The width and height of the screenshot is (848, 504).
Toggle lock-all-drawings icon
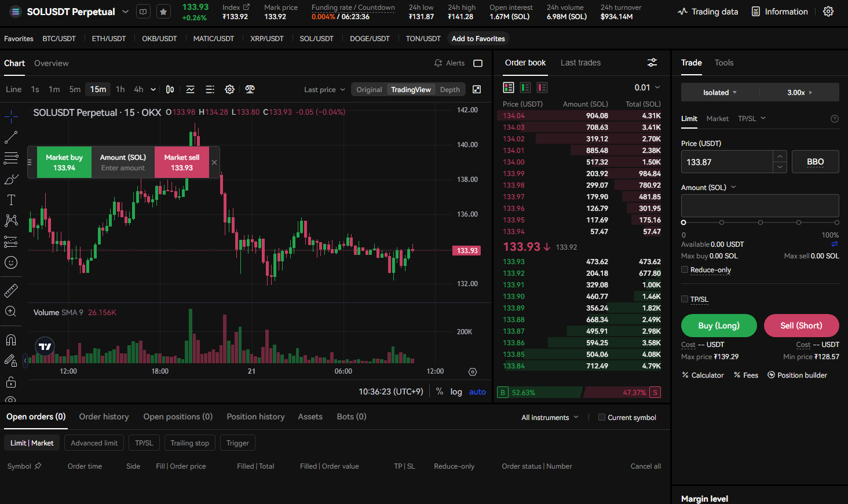[11, 382]
